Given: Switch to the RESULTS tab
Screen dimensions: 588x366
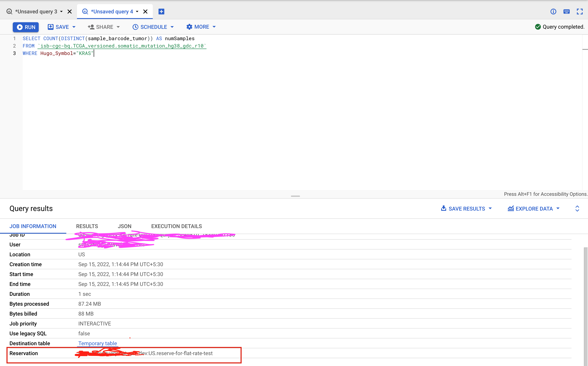Looking at the screenshot, I should tap(87, 226).
